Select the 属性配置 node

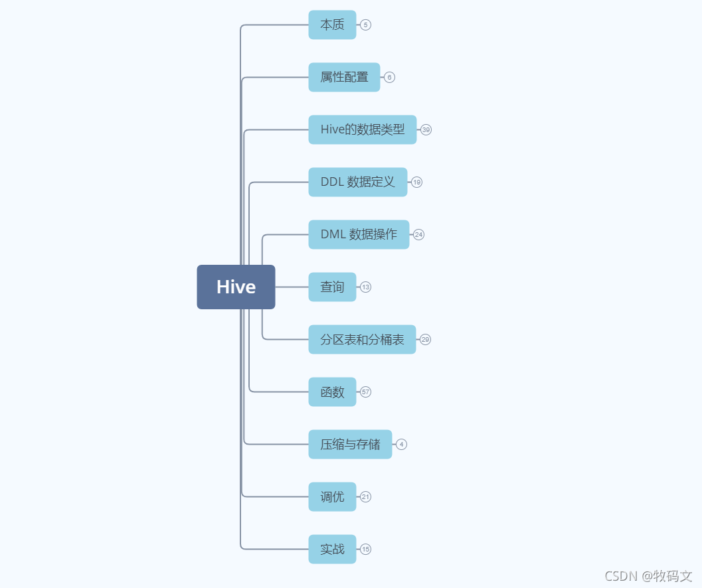(344, 77)
